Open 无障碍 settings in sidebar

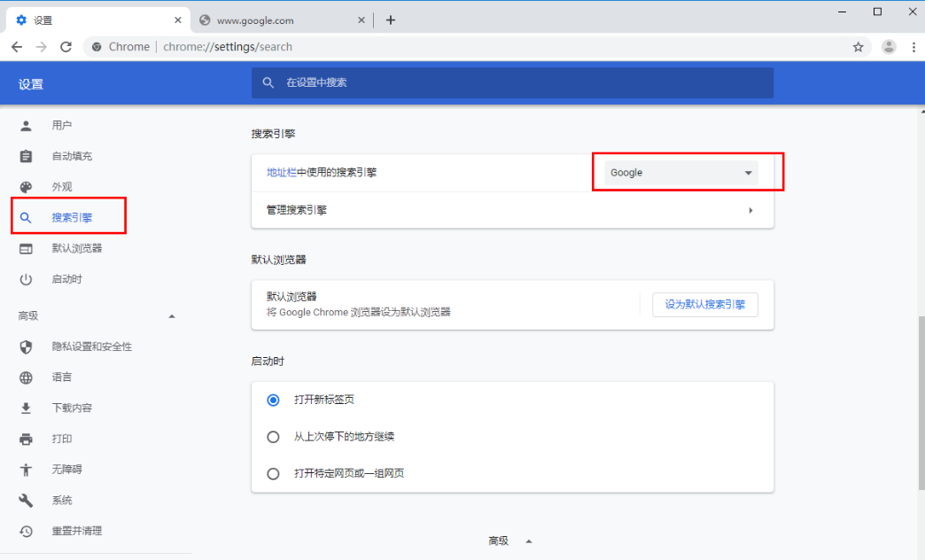[66, 469]
